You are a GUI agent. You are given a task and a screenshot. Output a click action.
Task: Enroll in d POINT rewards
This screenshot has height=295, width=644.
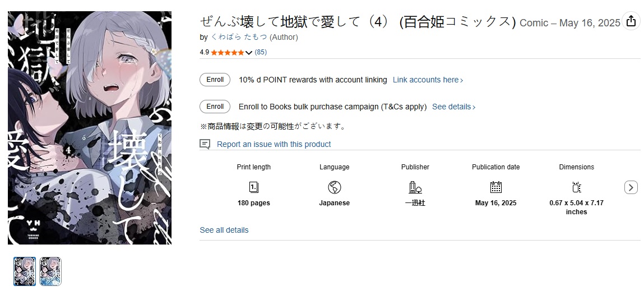(x=215, y=80)
